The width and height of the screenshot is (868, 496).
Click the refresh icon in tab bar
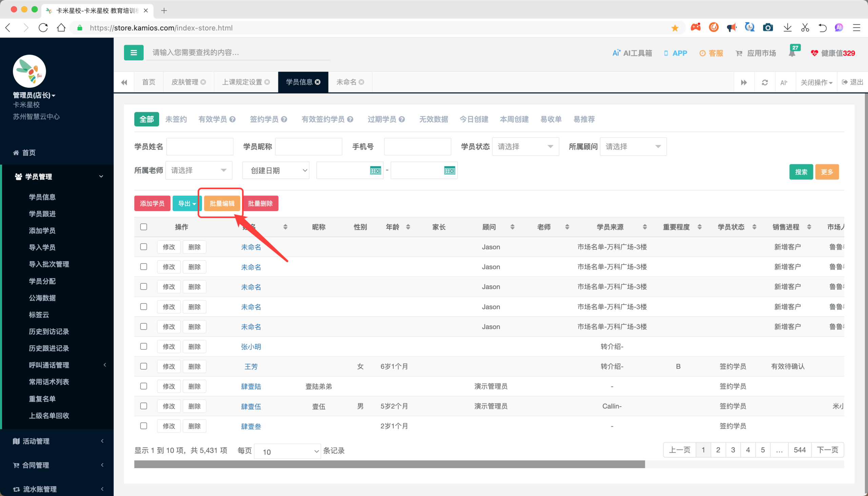tap(765, 82)
